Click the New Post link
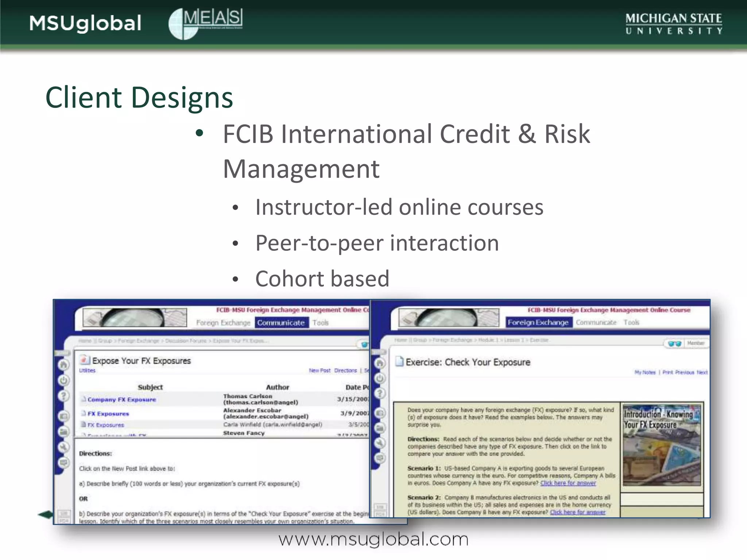747x560 pixels. point(320,370)
